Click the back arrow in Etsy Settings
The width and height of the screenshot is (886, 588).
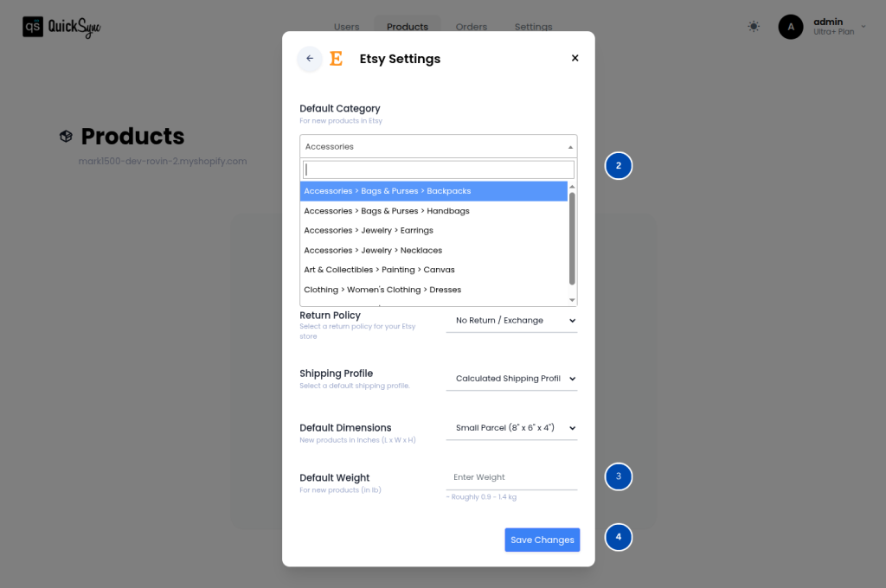(x=310, y=59)
